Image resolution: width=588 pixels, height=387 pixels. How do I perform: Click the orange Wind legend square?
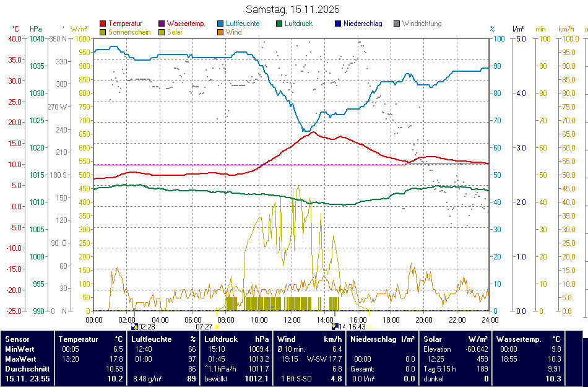pos(220,32)
